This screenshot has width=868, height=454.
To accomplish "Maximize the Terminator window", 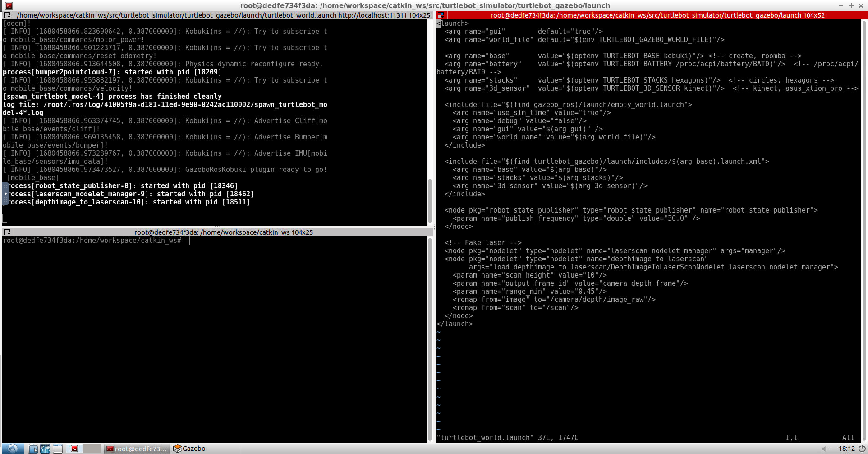I will pyautogui.click(x=851, y=5).
